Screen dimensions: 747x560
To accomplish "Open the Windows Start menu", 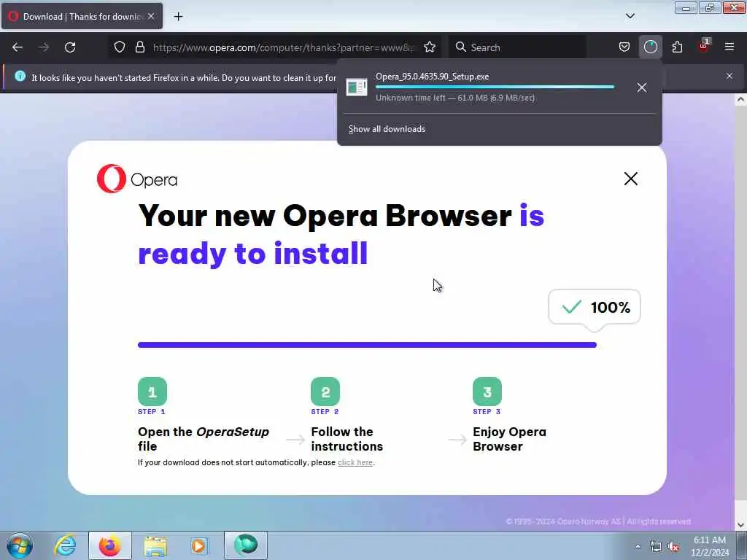I will (20, 545).
